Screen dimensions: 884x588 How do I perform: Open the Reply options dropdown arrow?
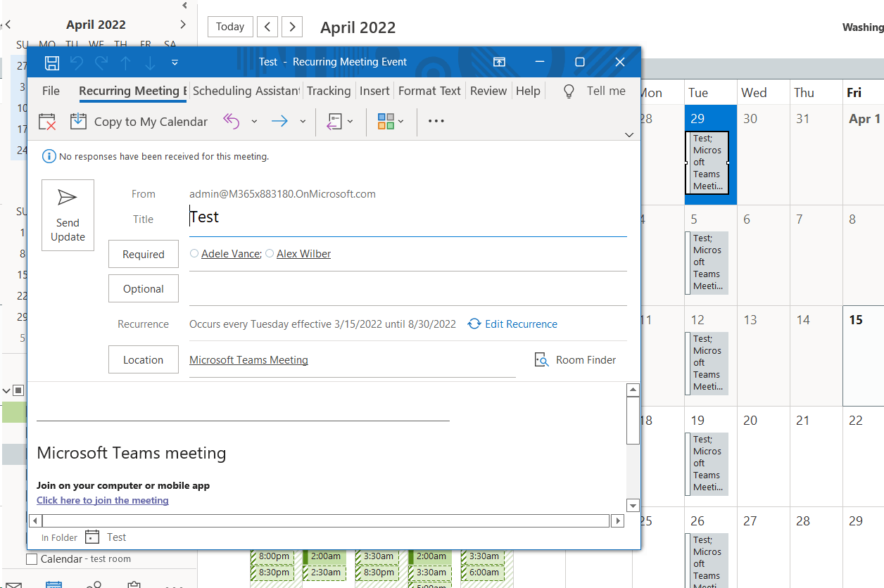255,121
